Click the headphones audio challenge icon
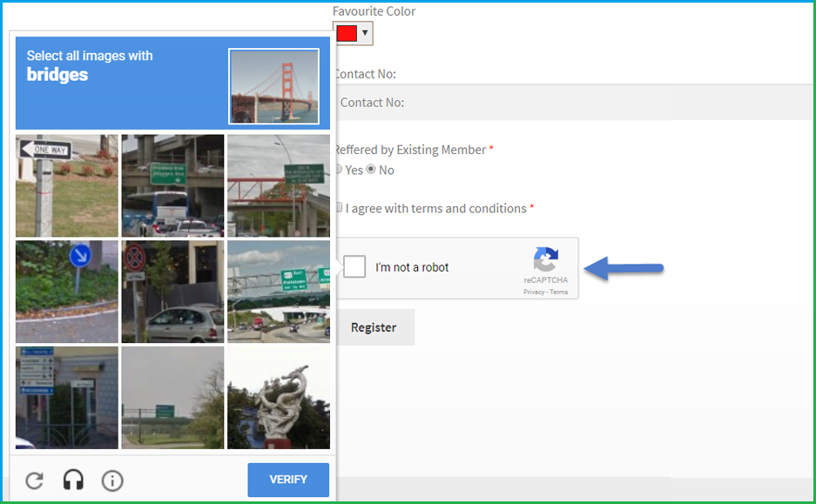Screen dimensions: 816x504 (x=73, y=480)
